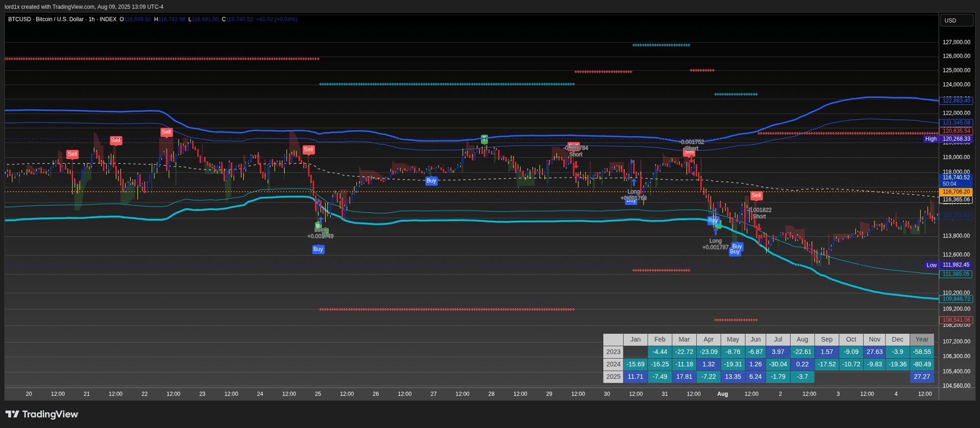The height and width of the screenshot is (428, 980).
Task: Select the Dec column header in returns table
Action: [x=898, y=340]
